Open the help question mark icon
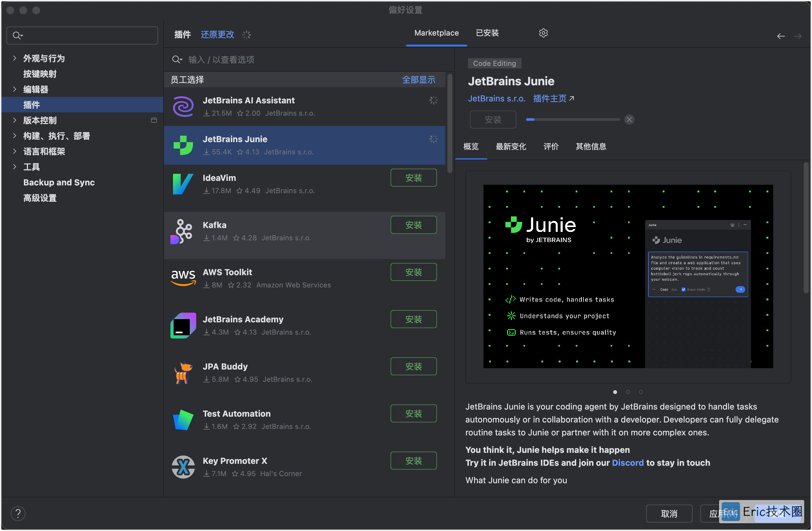This screenshot has width=812, height=531. pyautogui.click(x=18, y=513)
